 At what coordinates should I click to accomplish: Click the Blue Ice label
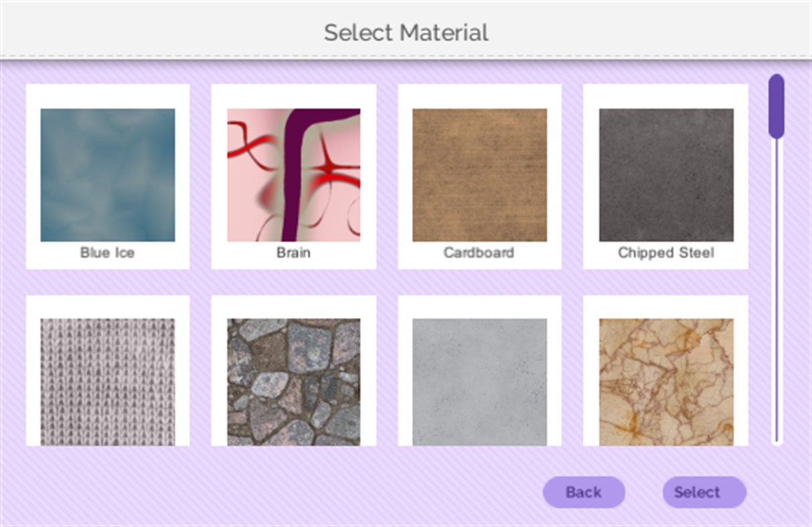coord(107,253)
